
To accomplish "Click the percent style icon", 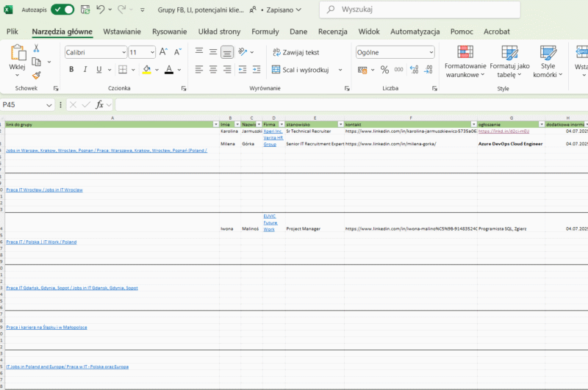I will point(384,70).
